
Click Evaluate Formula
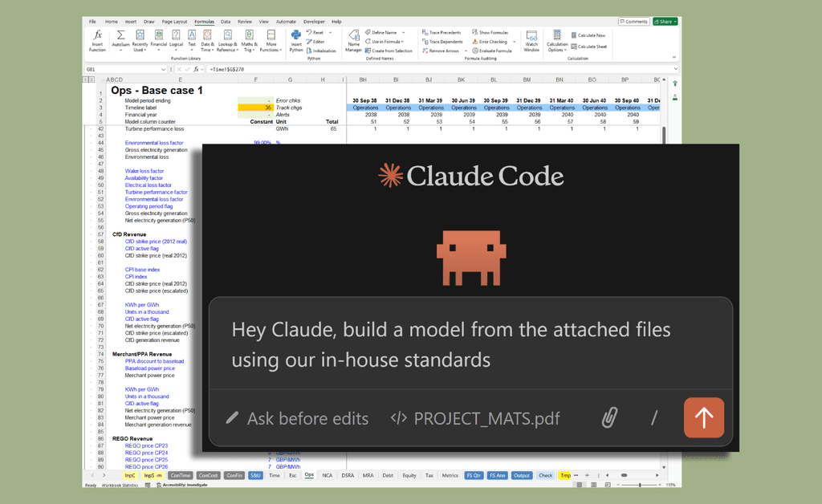492,51
